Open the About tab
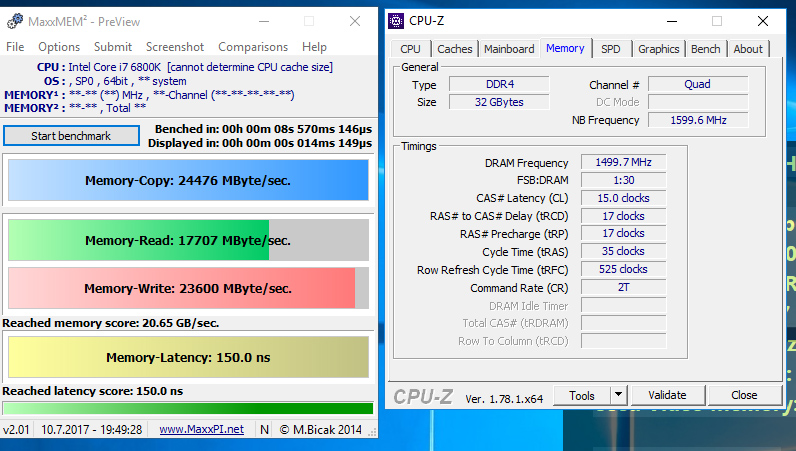The height and width of the screenshot is (451, 796). tap(748, 49)
